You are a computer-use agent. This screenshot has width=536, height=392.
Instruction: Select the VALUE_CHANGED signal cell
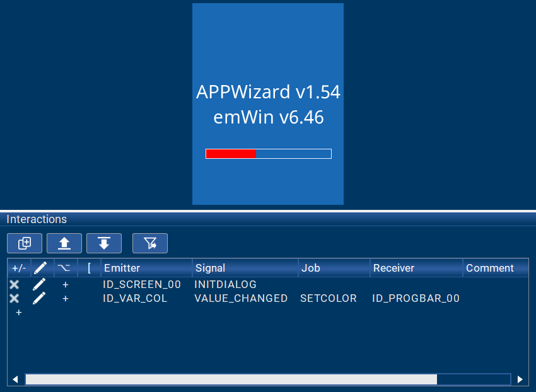pyautogui.click(x=241, y=298)
